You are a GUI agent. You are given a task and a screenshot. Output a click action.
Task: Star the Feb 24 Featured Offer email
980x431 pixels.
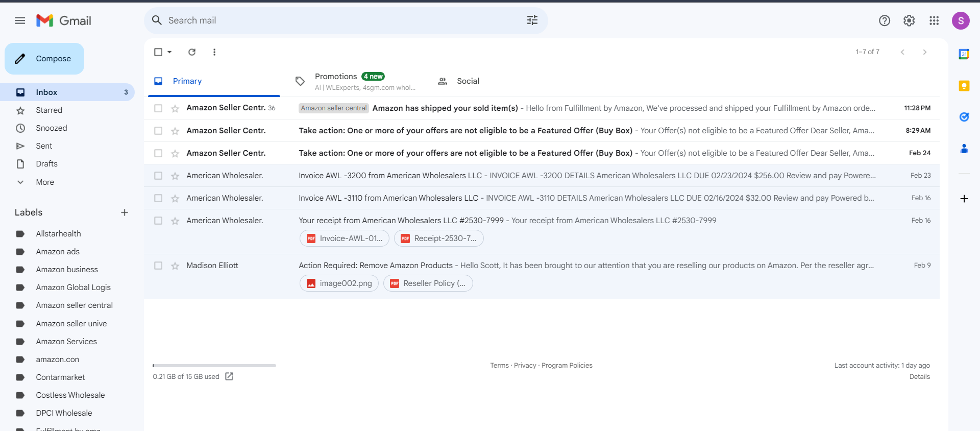175,153
